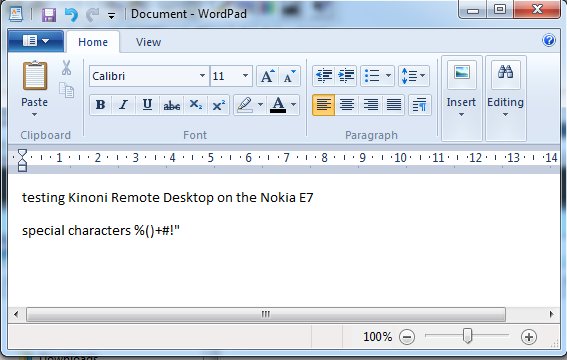Click the Redo arrow icon
Viewport: 567px width, 360px height.
click(93, 15)
